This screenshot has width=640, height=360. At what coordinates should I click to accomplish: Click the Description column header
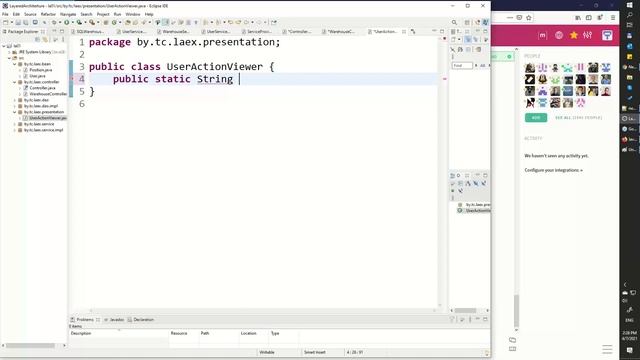click(x=81, y=333)
